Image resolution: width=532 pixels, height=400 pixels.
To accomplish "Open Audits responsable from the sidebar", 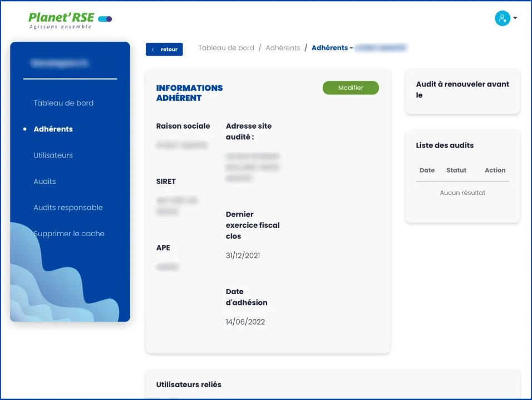I will pyautogui.click(x=68, y=208).
